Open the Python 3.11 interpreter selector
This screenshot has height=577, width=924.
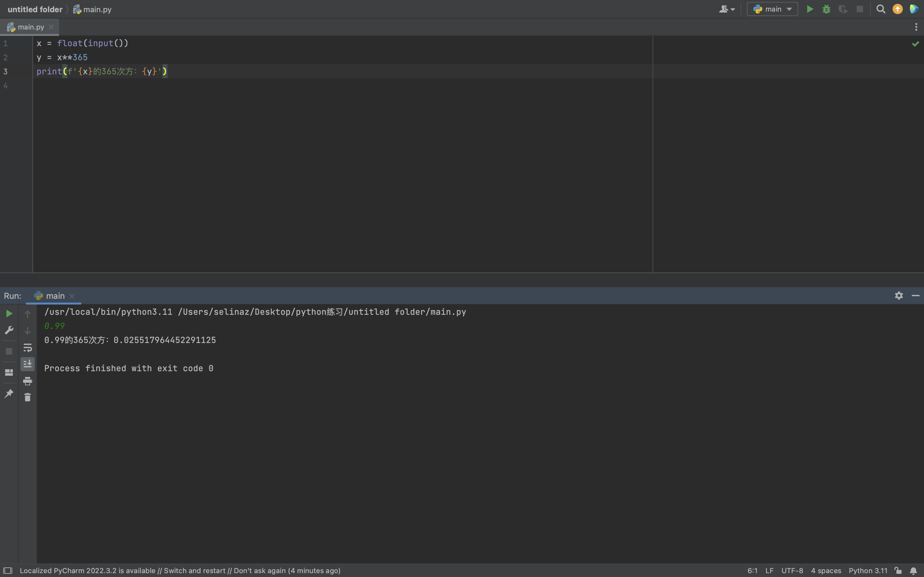[868, 571]
